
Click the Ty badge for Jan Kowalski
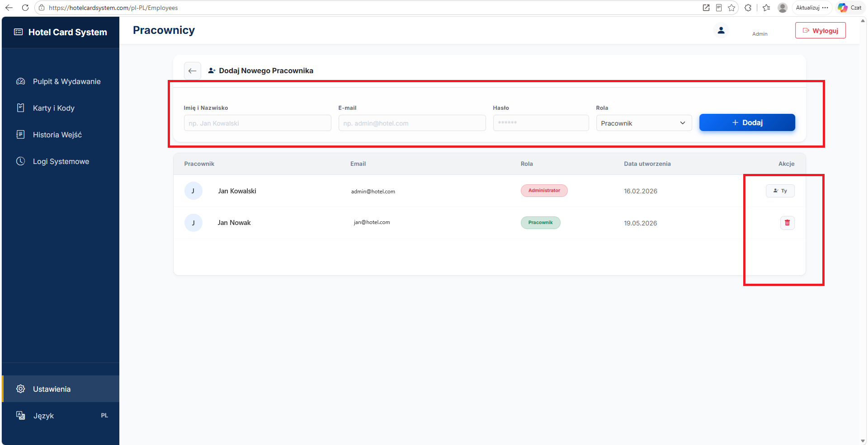[780, 191]
